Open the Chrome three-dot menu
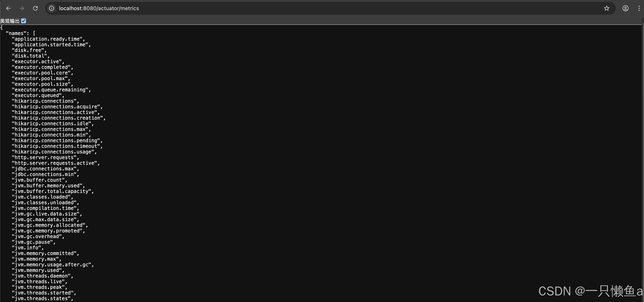Image resolution: width=644 pixels, height=302 pixels. tap(639, 8)
